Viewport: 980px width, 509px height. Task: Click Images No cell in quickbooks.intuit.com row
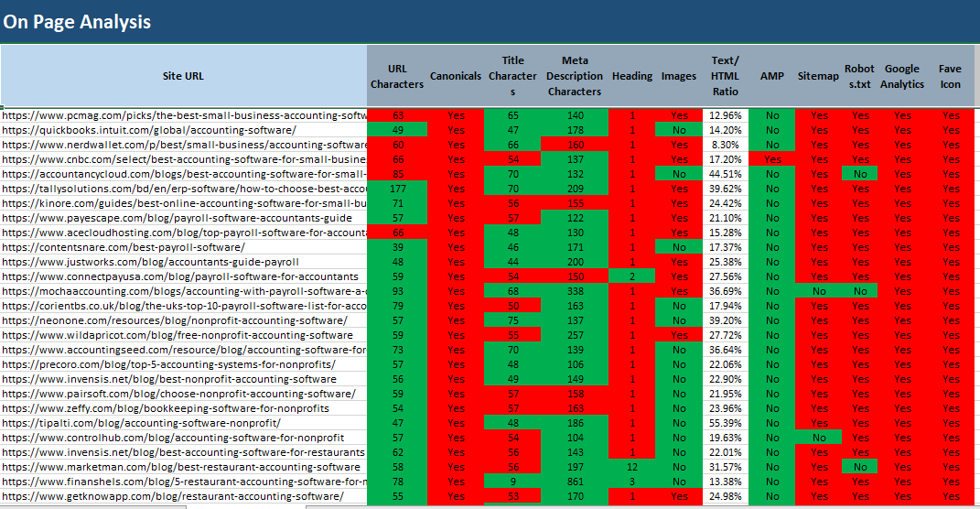coord(679,130)
